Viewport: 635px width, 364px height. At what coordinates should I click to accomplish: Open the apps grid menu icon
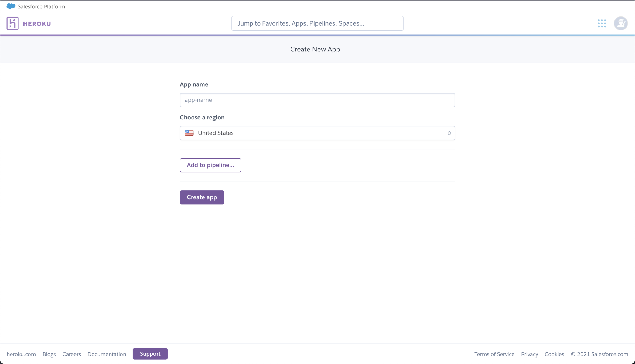[602, 23]
